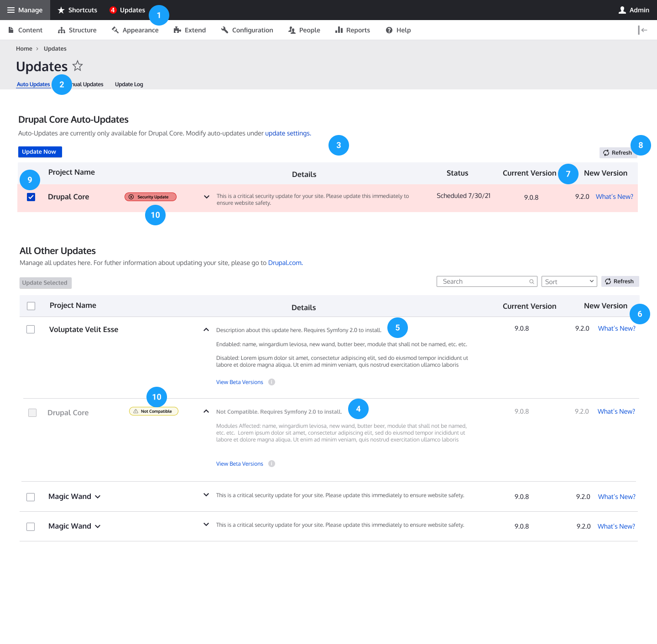Open the Admin user account

click(634, 10)
